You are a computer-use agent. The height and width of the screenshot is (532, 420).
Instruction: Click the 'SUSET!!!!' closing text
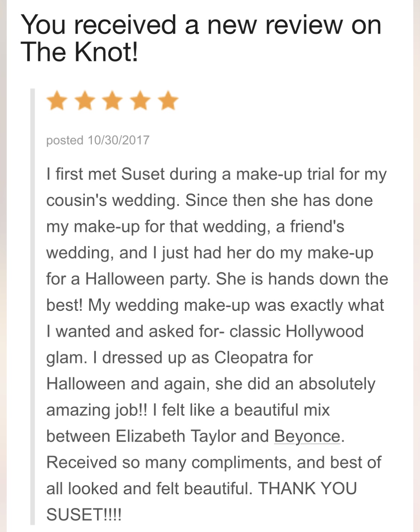84,515
